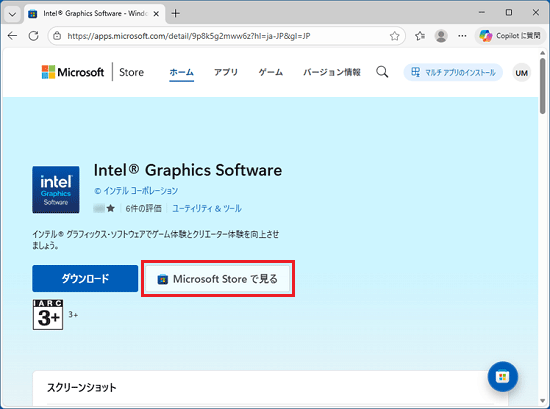This screenshot has width=550, height=409.
Task: Open the favorites list icon
Action: [420, 36]
